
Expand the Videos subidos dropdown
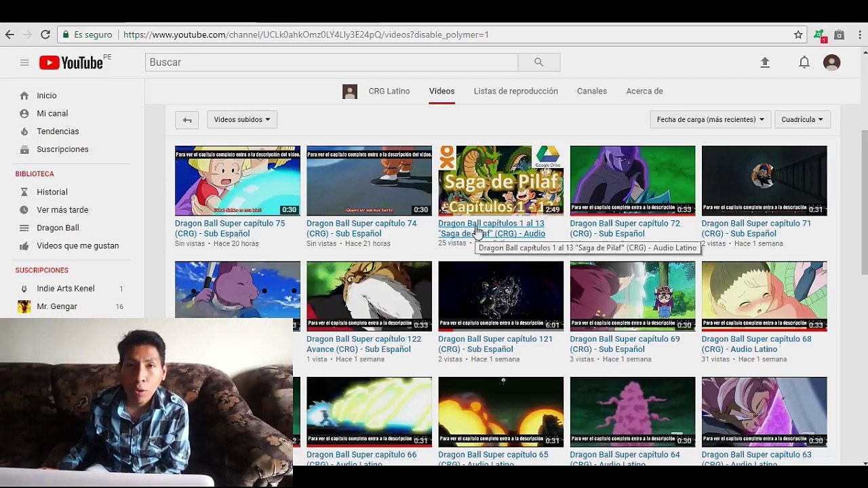[242, 120]
